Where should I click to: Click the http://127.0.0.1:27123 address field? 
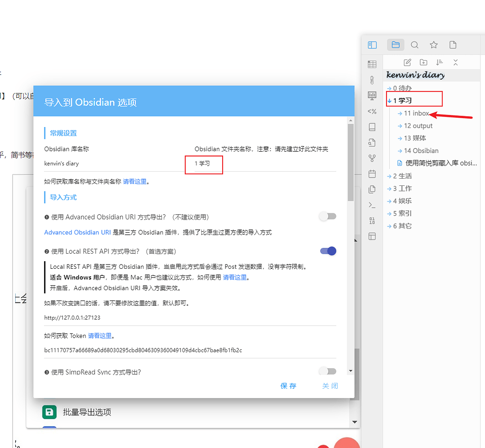tap(190, 318)
